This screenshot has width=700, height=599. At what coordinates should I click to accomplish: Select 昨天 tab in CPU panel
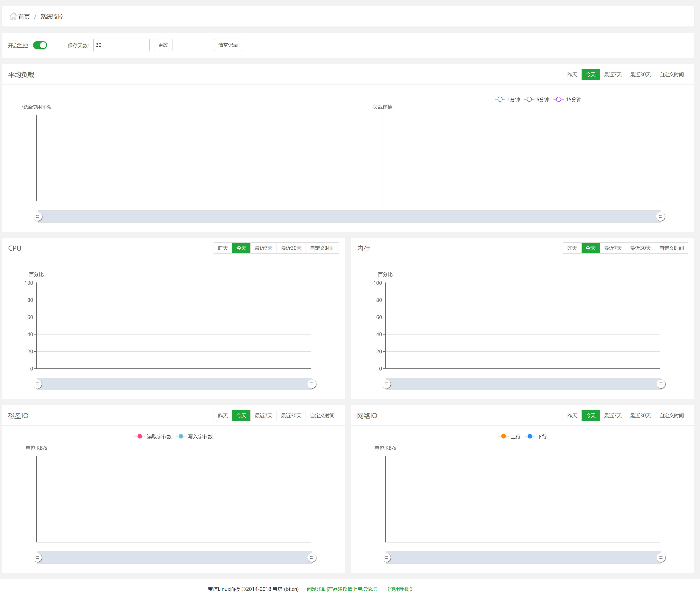(223, 248)
